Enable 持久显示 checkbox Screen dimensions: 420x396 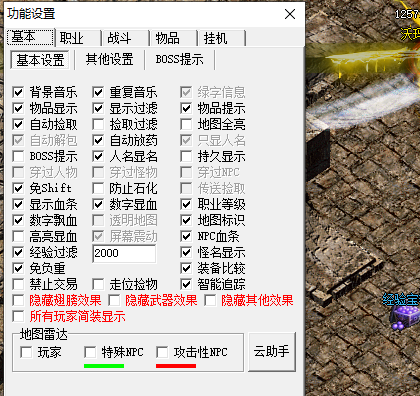pyautogui.click(x=186, y=156)
